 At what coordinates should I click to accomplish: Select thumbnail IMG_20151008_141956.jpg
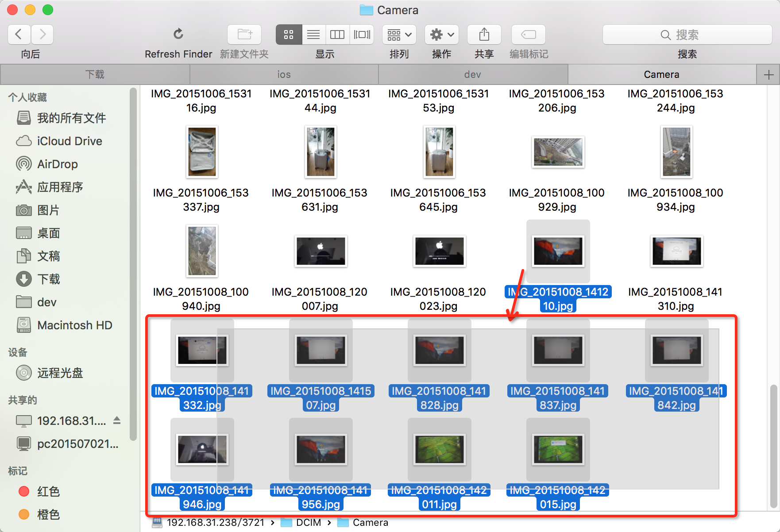[x=320, y=449]
